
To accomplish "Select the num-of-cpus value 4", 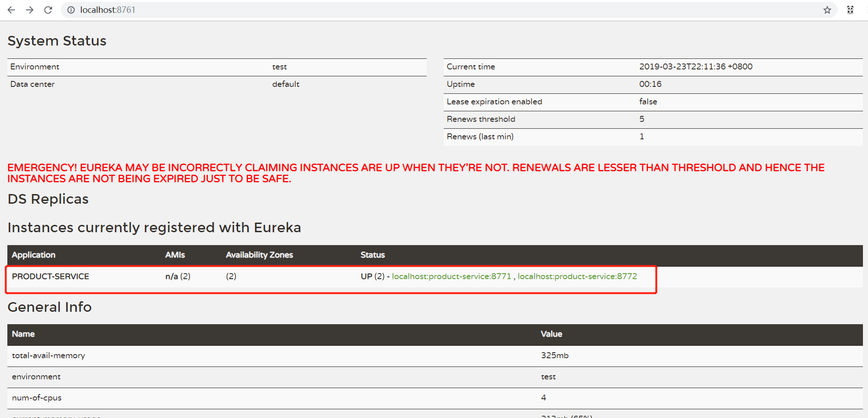I will pos(543,398).
